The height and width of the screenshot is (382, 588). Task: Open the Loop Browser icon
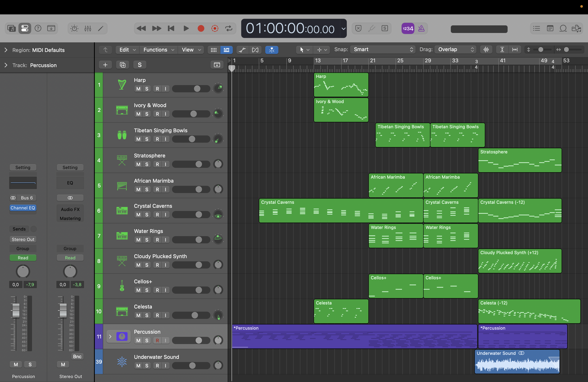pyautogui.click(x=563, y=28)
